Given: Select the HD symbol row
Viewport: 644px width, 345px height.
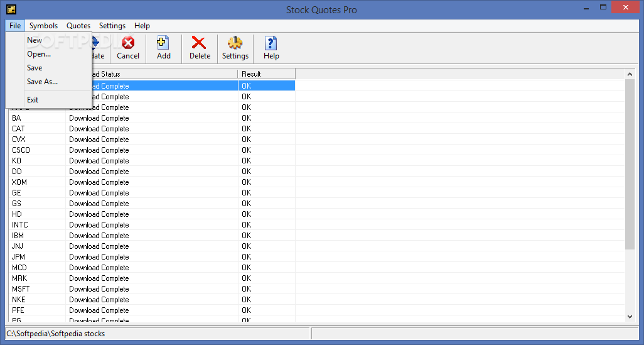Looking at the screenshot, I should point(152,214).
